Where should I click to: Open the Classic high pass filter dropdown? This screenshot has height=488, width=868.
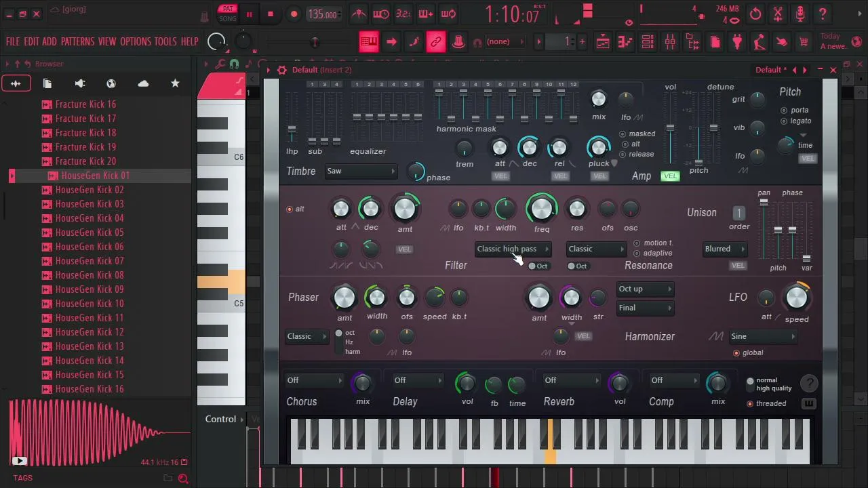pos(513,249)
